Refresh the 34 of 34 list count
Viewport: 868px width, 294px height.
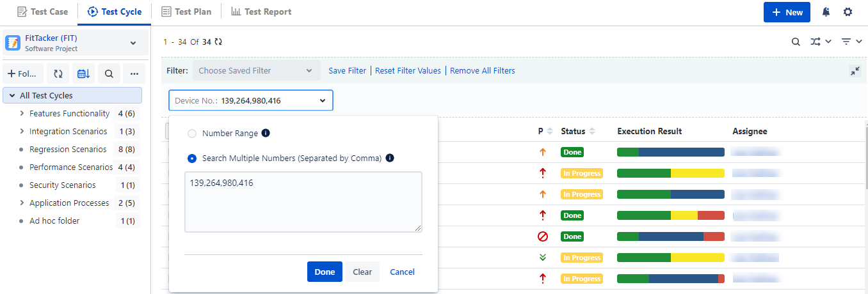point(218,42)
